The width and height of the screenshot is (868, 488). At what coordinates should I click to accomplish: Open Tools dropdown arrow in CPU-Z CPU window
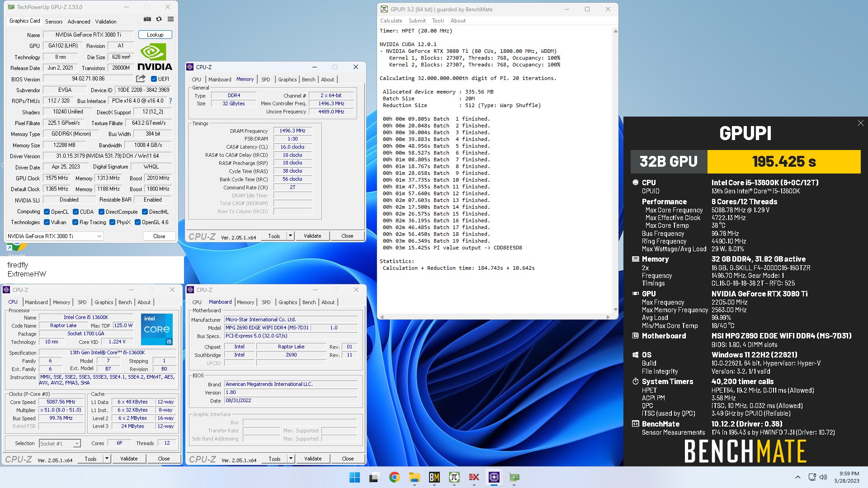pos(107,459)
